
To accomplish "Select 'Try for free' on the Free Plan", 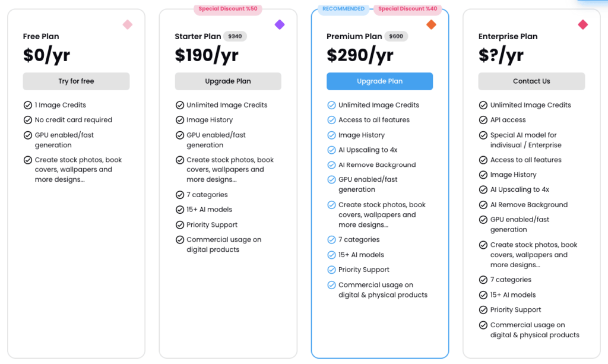I will point(77,81).
